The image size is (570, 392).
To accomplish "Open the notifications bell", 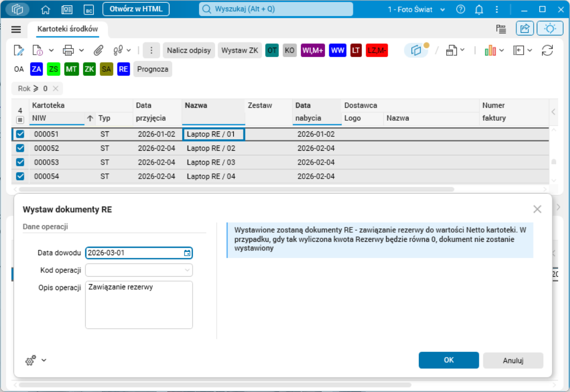I will (479, 10).
